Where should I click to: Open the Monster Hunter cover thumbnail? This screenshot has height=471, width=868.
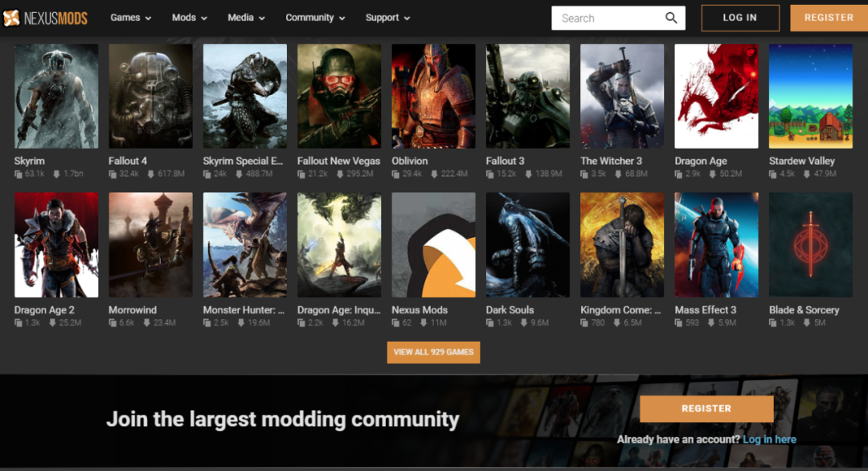pyautogui.click(x=245, y=244)
